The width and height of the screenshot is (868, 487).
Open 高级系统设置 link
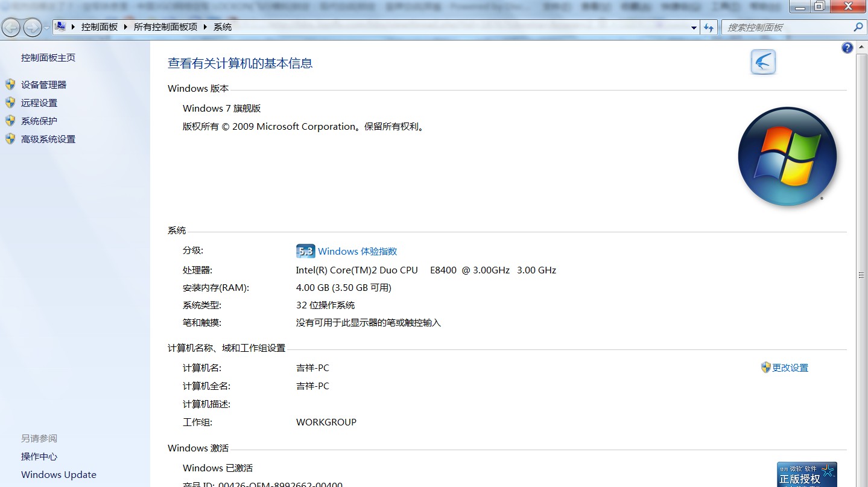pyautogui.click(x=48, y=139)
